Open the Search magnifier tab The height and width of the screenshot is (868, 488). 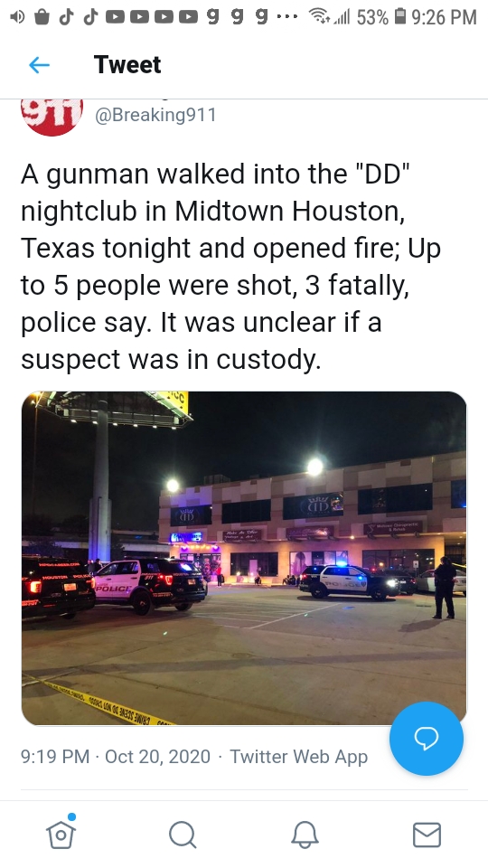pyautogui.click(x=183, y=835)
